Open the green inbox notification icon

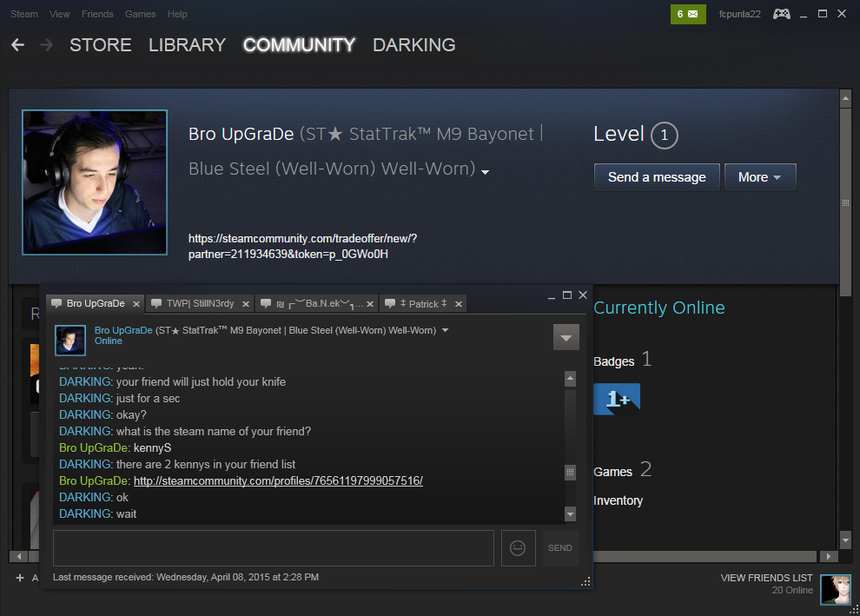pyautogui.click(x=688, y=14)
